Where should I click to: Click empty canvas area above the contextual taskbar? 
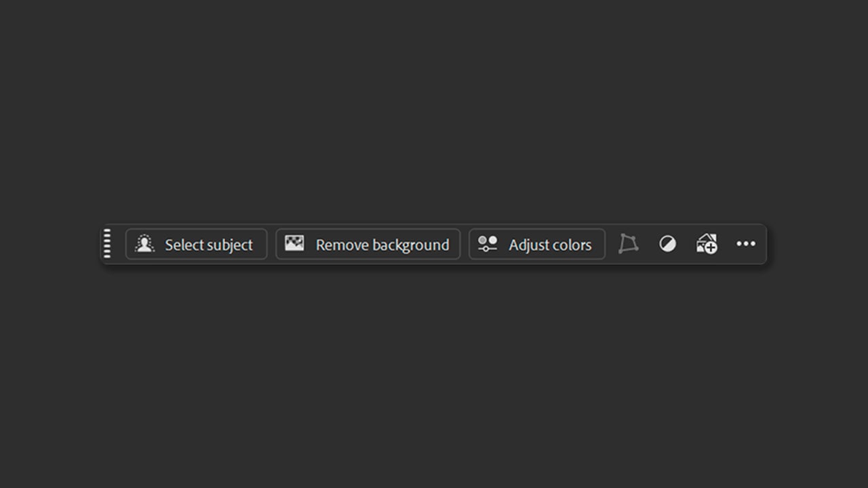434,108
